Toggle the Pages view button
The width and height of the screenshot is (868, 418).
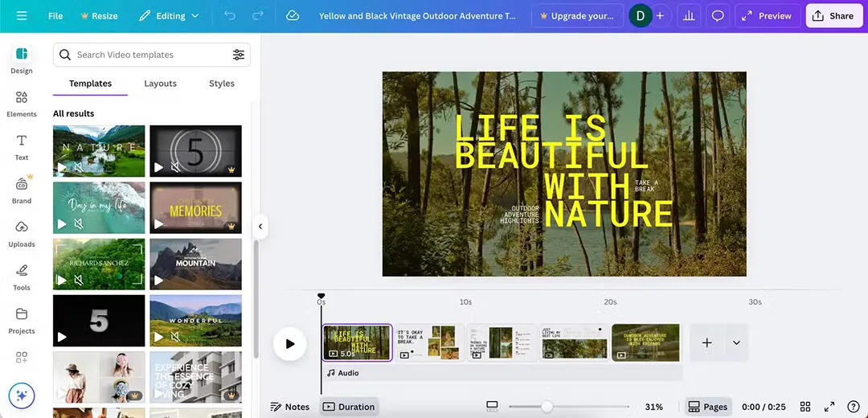click(707, 407)
